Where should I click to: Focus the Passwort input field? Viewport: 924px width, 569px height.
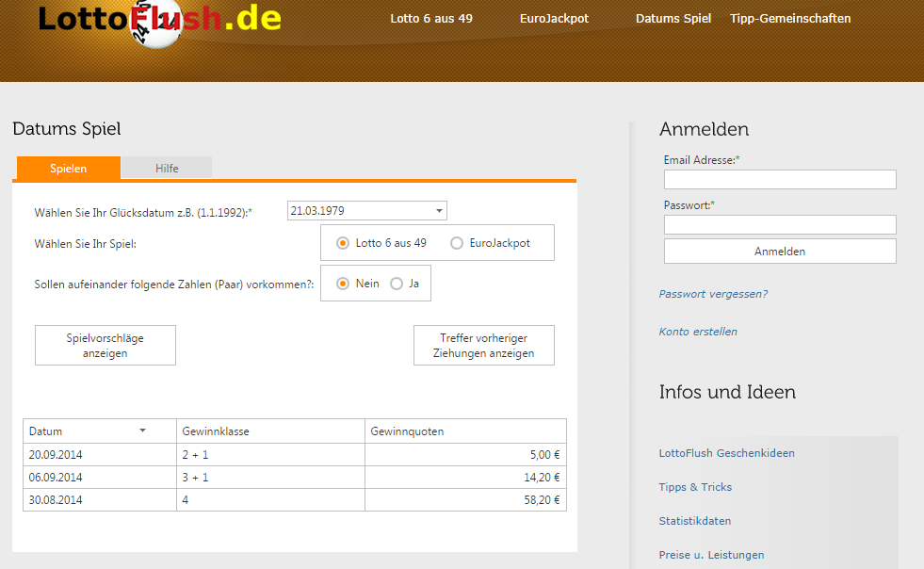click(780, 224)
